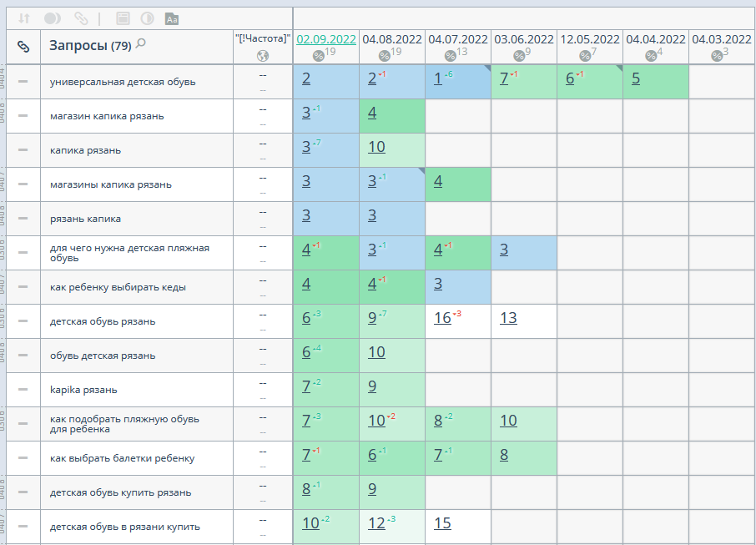756x545 pixels.
Task: Click the "[!Частота]" column header
Action: (x=263, y=38)
